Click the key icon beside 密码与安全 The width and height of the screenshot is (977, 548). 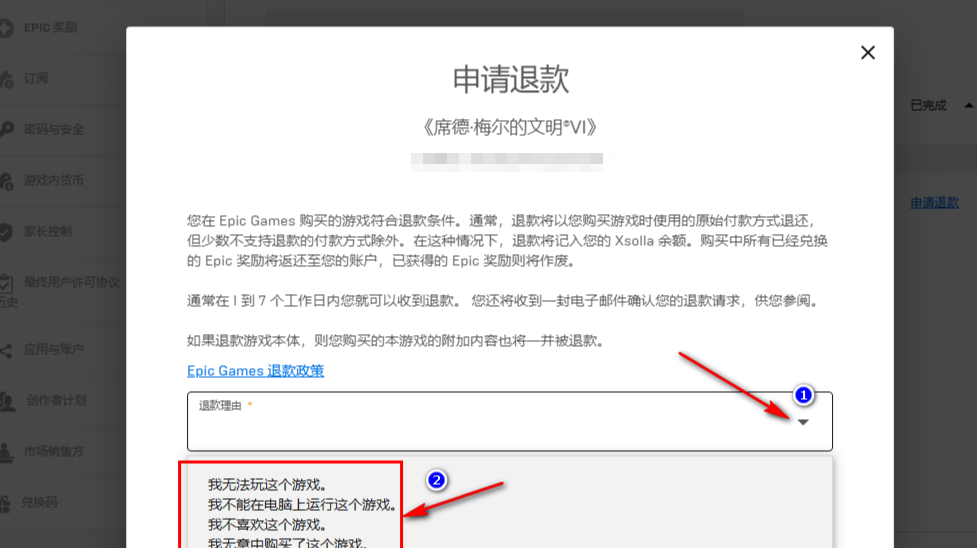6,130
